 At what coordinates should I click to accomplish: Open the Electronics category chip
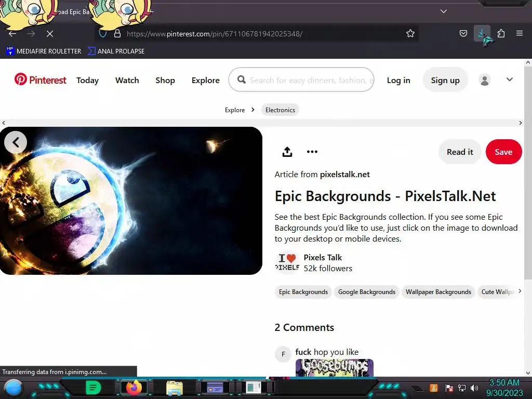(x=280, y=110)
